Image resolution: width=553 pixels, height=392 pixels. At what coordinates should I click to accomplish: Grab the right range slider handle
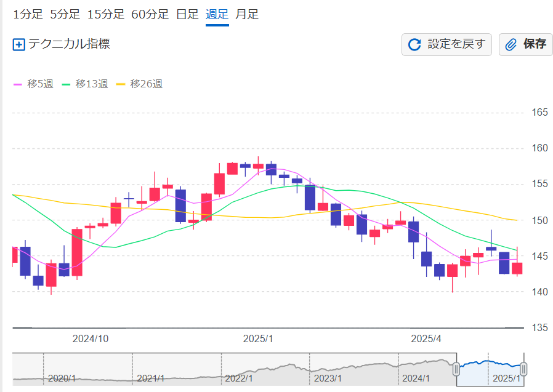(523, 369)
